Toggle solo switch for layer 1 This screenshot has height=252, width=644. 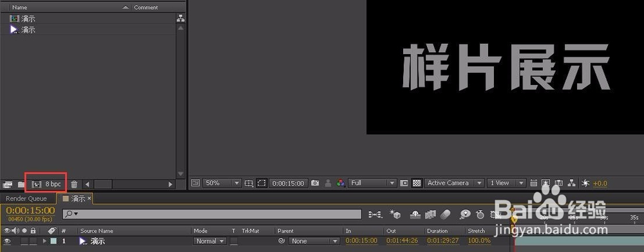coord(24,241)
